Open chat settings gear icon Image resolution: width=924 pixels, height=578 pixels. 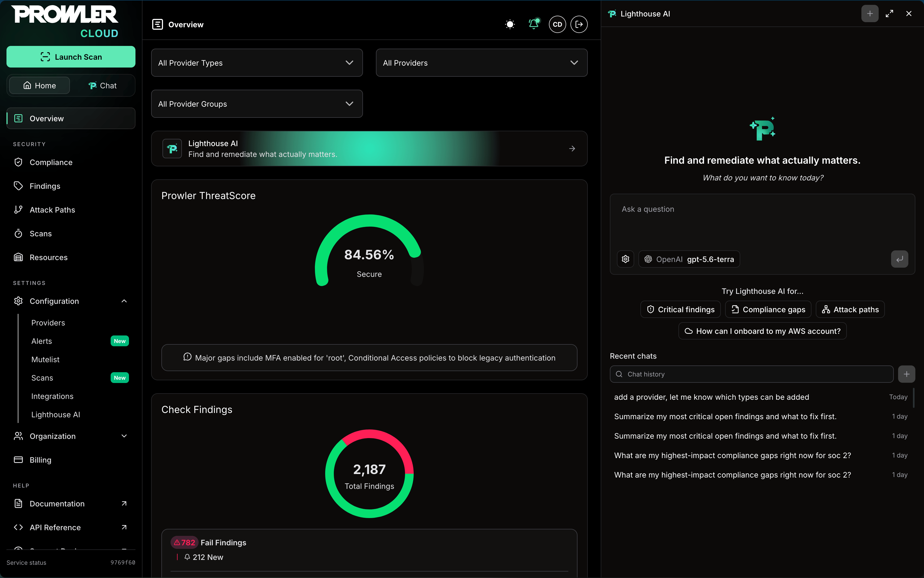coord(626,259)
